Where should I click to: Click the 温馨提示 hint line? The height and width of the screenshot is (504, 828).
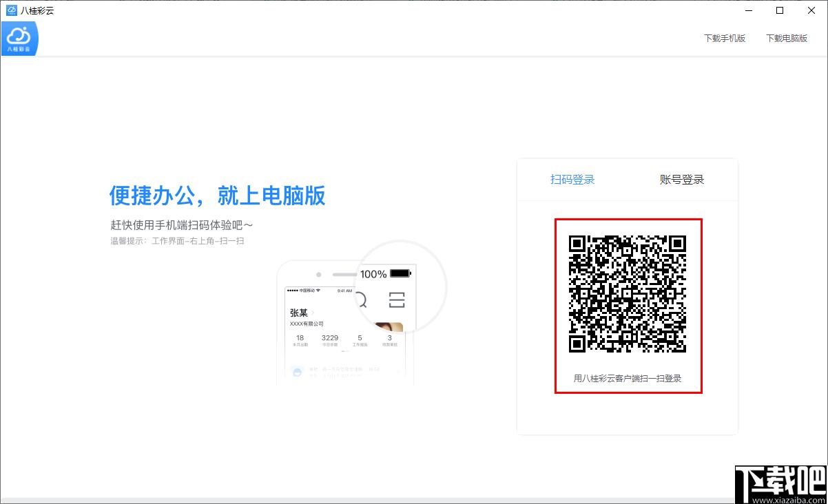point(178,241)
